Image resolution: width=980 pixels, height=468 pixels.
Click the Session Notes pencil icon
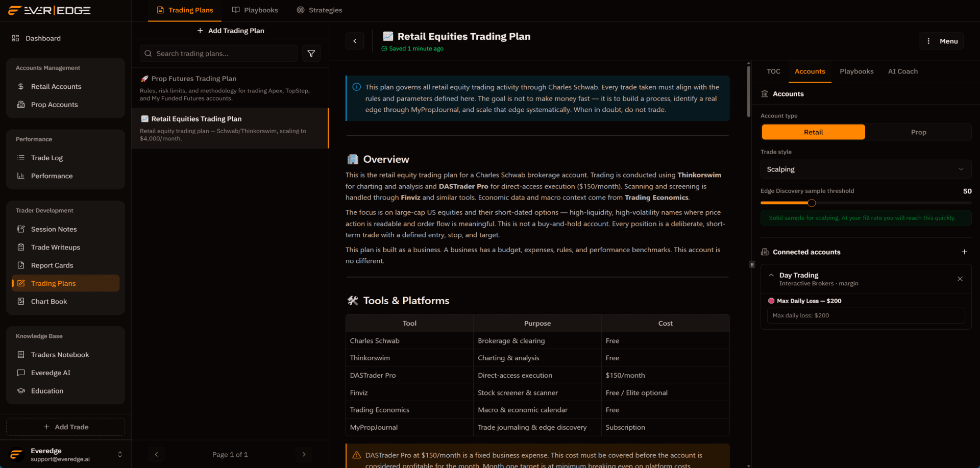[x=21, y=230]
